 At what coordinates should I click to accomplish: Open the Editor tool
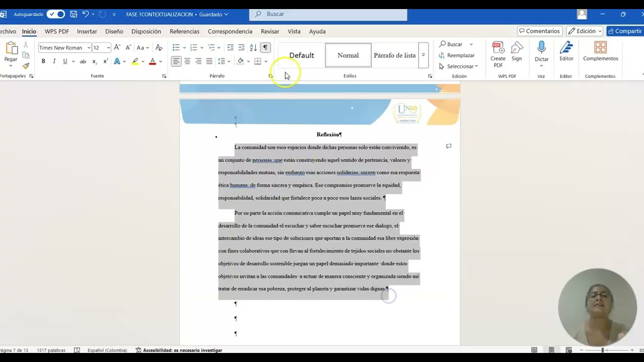[567, 51]
